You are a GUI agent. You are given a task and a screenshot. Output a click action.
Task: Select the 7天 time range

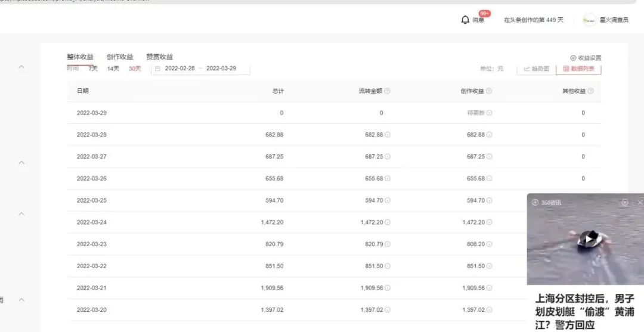pos(92,69)
